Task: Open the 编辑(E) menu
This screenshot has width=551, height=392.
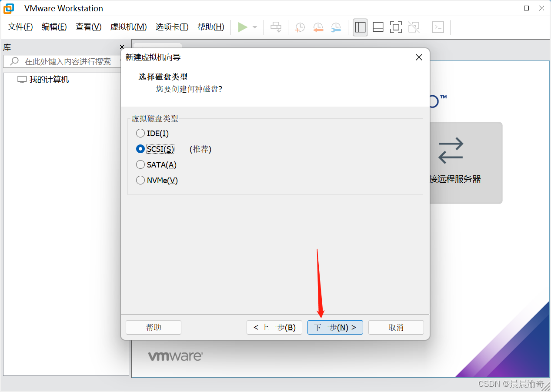Action: [x=54, y=27]
